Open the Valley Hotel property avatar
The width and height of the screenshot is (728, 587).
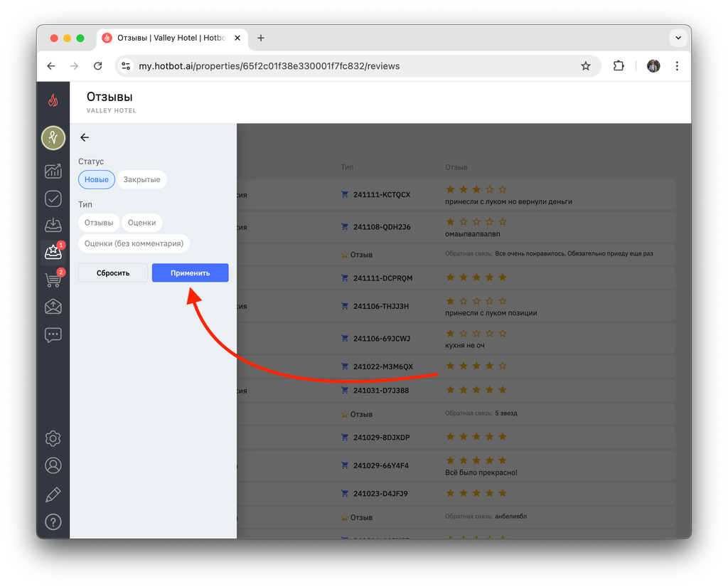click(53, 138)
